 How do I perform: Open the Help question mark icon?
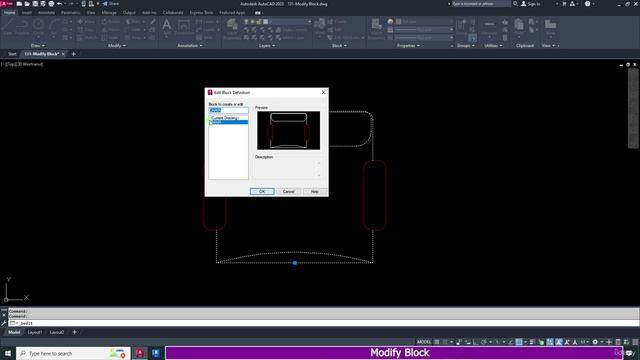coord(587,4)
